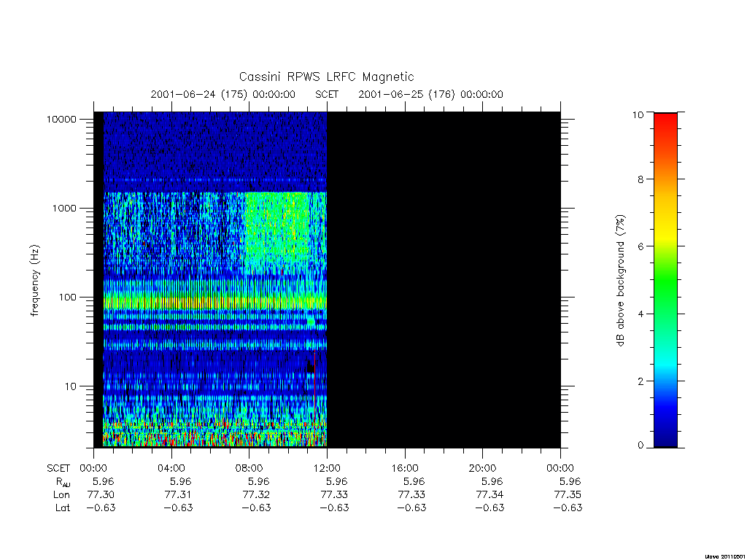Click the yellow horizontal band near 100 Hz
The width and height of the screenshot is (747, 560).
point(215,303)
